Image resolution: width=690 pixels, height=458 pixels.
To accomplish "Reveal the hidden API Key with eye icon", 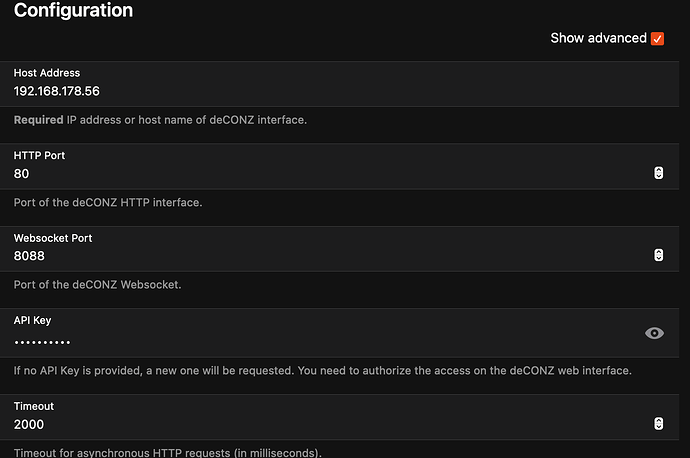I will pyautogui.click(x=654, y=333).
